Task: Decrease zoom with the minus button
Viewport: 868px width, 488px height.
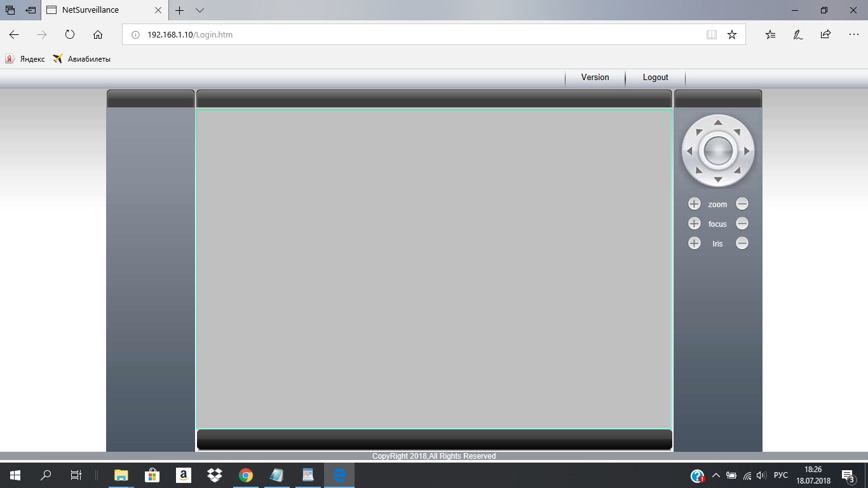Action: [742, 204]
